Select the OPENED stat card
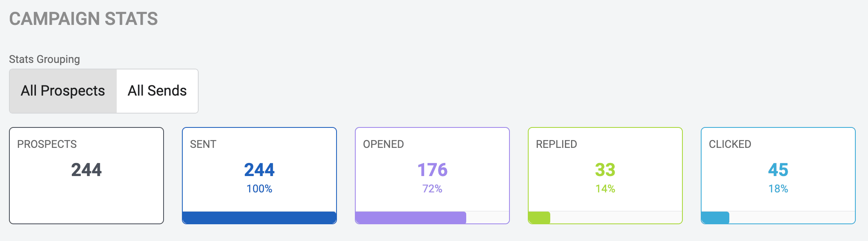Viewport: 868px width, 241px height. pos(432,176)
